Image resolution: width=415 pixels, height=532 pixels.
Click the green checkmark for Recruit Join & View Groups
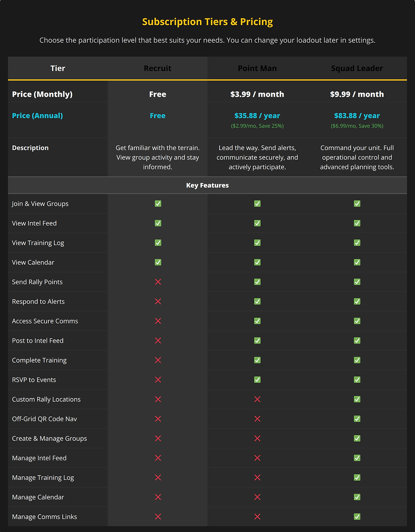[x=158, y=204]
